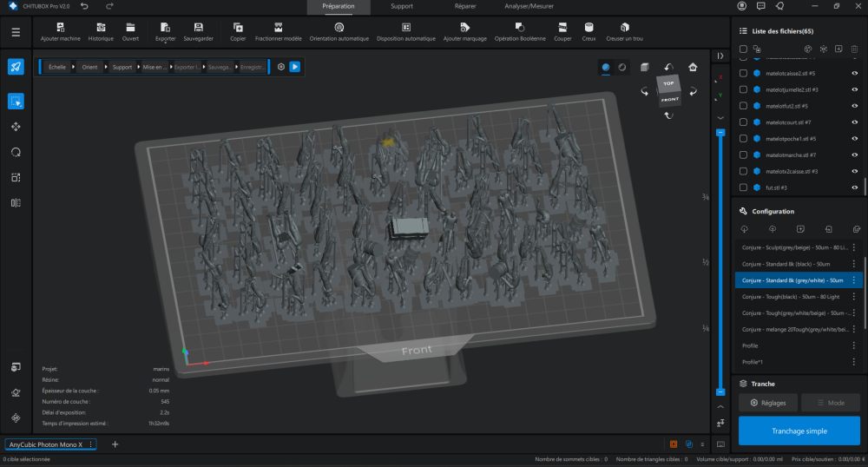Check the matelotfut2.stl checkbox
Image resolution: width=868 pixels, height=467 pixels.
[743, 106]
